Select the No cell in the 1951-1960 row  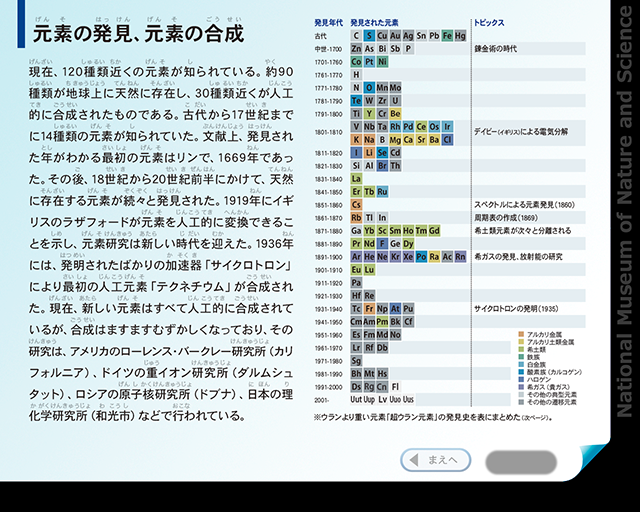click(x=395, y=335)
